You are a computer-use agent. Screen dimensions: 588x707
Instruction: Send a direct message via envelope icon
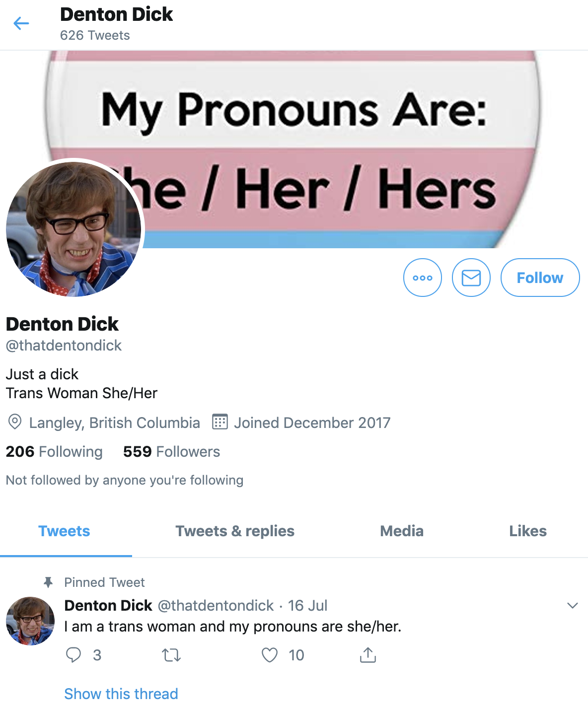tap(471, 278)
